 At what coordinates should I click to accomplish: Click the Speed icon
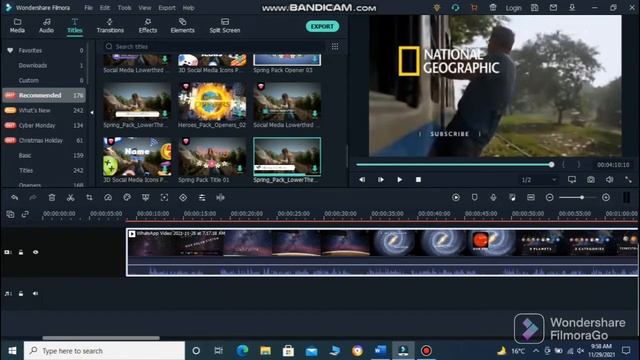108,198
